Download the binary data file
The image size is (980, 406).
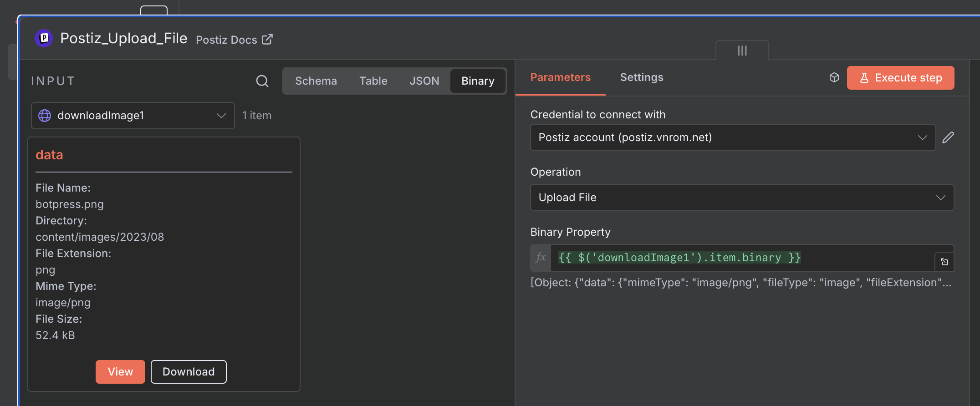pyautogui.click(x=189, y=372)
